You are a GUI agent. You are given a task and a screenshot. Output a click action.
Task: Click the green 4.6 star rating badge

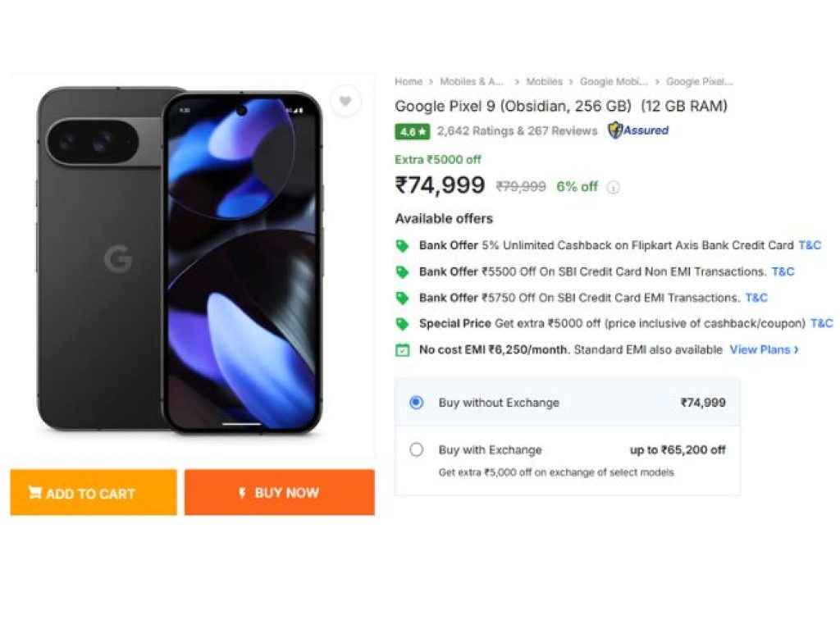pyautogui.click(x=412, y=131)
